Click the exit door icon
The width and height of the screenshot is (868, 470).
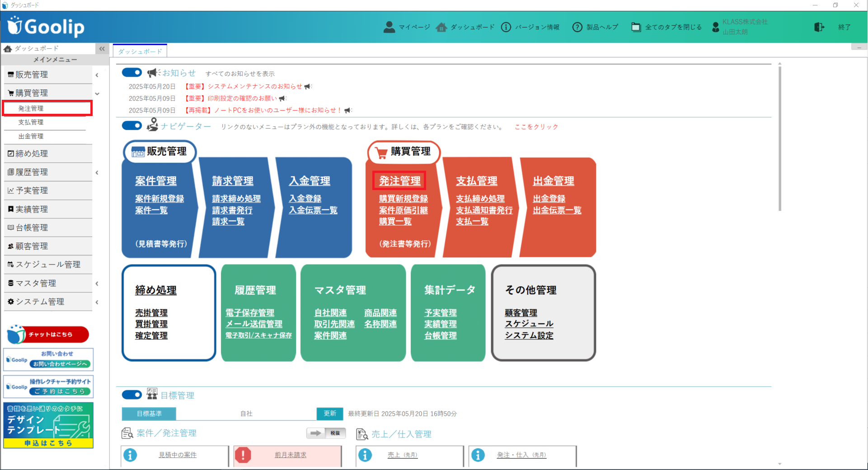[819, 27]
